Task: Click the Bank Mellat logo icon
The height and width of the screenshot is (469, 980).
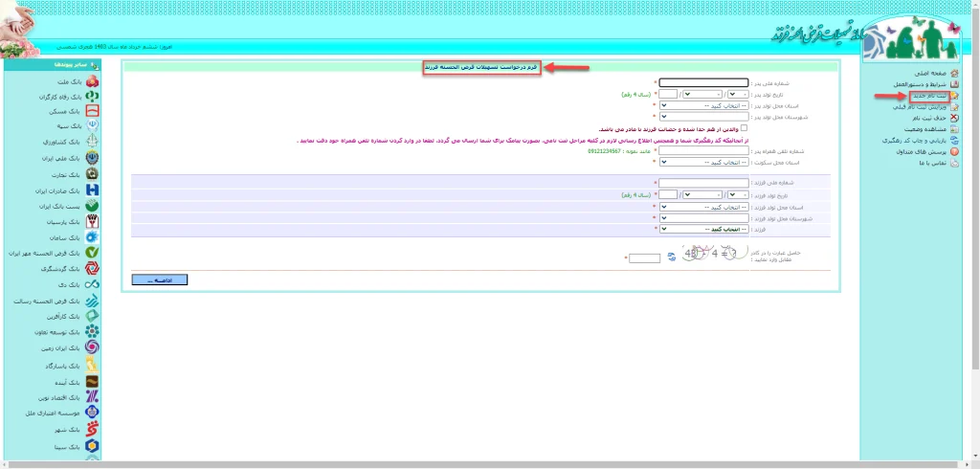Action: coord(92,81)
